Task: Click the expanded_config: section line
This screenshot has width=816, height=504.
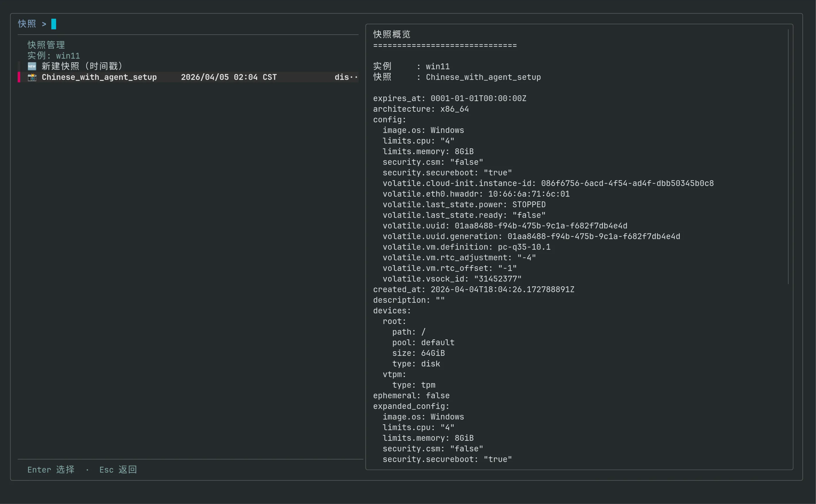Action: [x=411, y=406]
